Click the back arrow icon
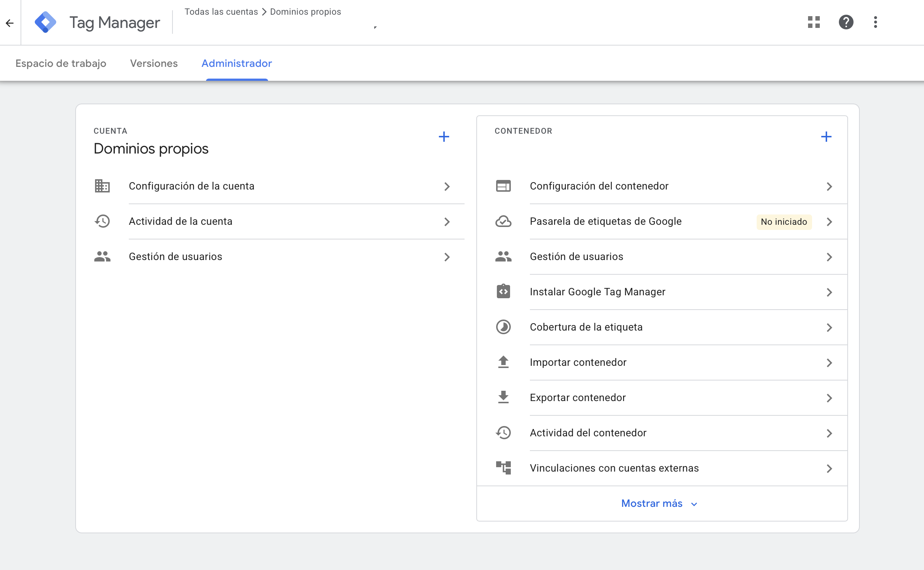The image size is (924, 570). click(x=10, y=23)
